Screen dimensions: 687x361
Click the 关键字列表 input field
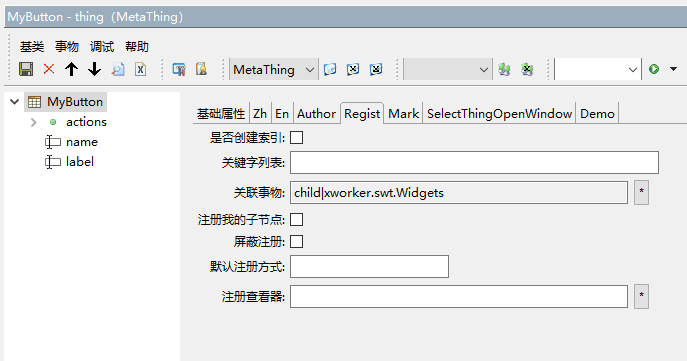click(474, 163)
